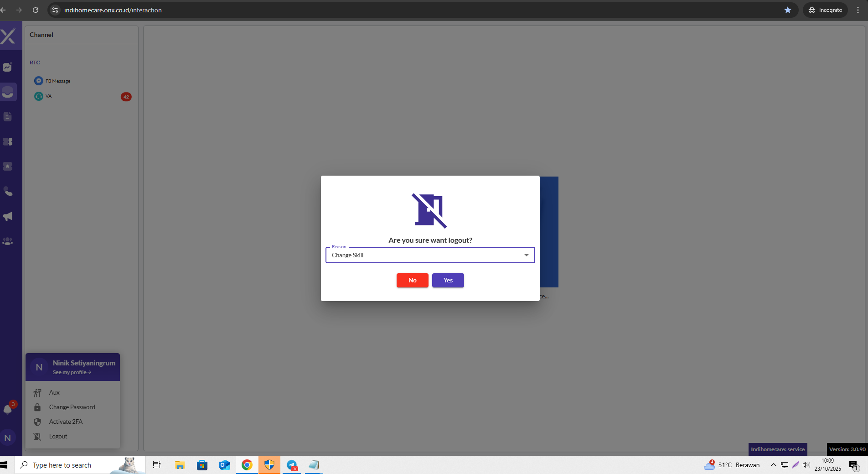This screenshot has width=868, height=474.
Task: Open the phone call sidebar icon
Action: coord(8,192)
